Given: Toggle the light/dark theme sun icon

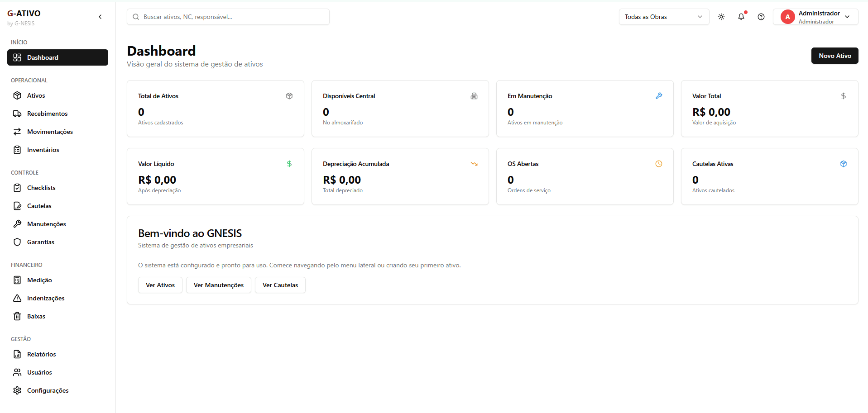Looking at the screenshot, I should click(721, 17).
